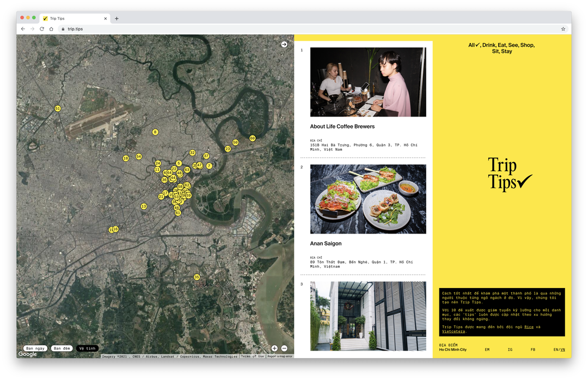The height and width of the screenshot is (380, 588).
Task: Filter places by Stay
Action: click(507, 51)
